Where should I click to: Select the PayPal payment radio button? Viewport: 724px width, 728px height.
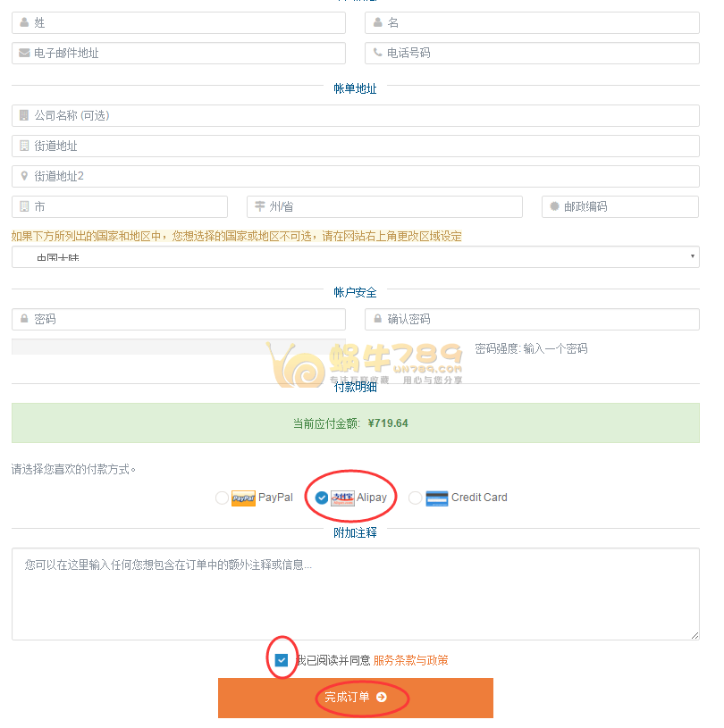(222, 498)
